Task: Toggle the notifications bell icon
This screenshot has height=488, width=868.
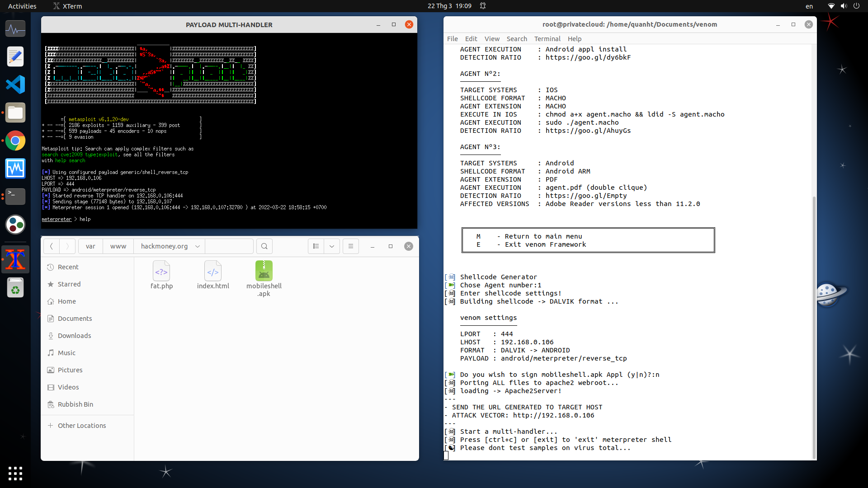Action: (483, 6)
